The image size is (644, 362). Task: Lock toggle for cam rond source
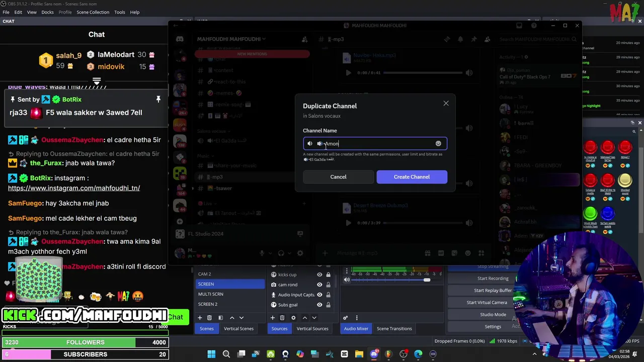(328, 285)
